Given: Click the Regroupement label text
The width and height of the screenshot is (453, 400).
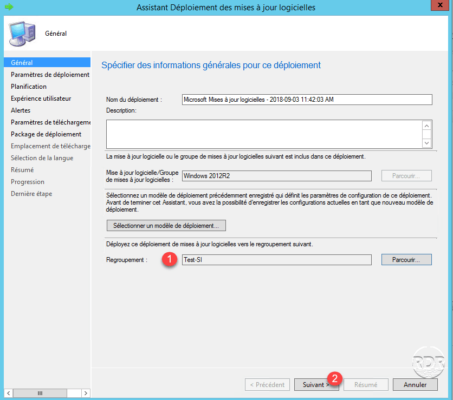Looking at the screenshot, I should (126, 260).
